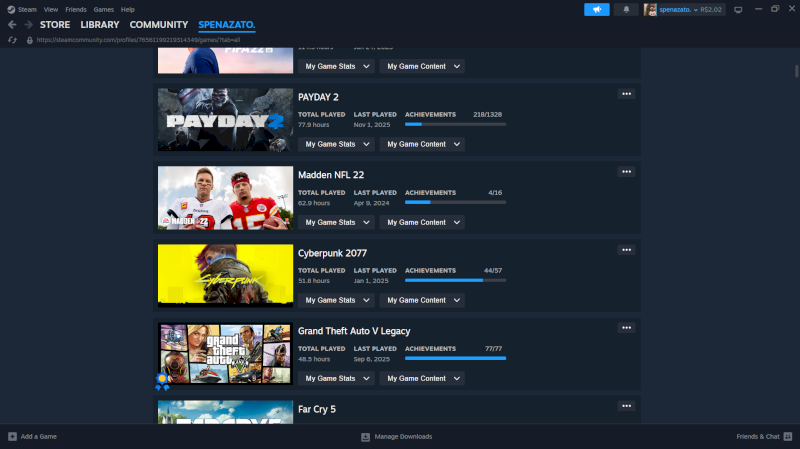Click the 77/77 achievements count
Viewport: 800px width, 449px height.
tap(493, 348)
